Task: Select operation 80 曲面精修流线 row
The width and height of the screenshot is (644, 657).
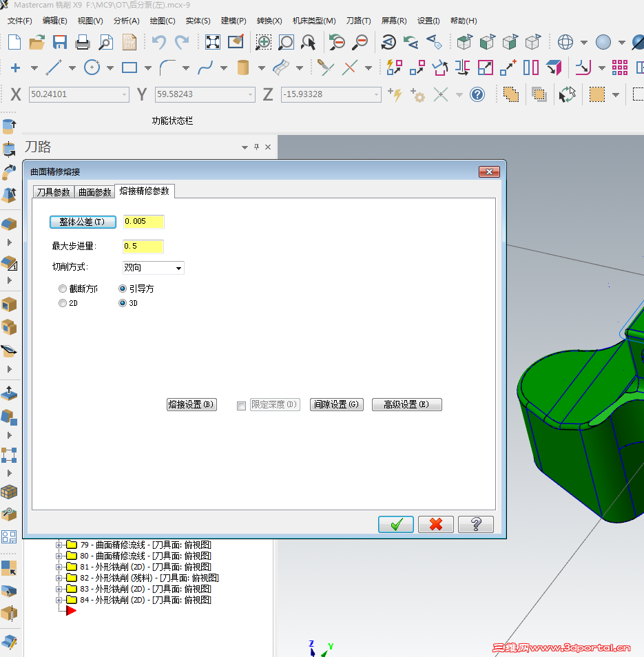Action: pyautogui.click(x=146, y=556)
